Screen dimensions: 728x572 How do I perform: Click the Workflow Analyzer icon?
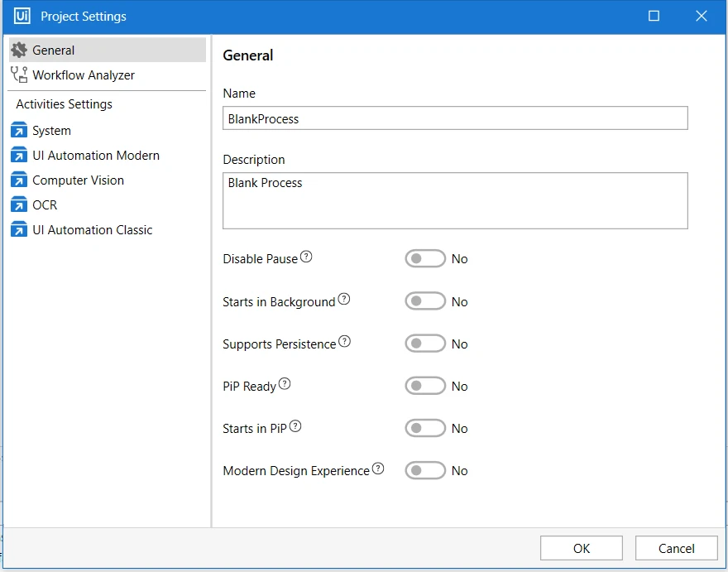pos(19,75)
